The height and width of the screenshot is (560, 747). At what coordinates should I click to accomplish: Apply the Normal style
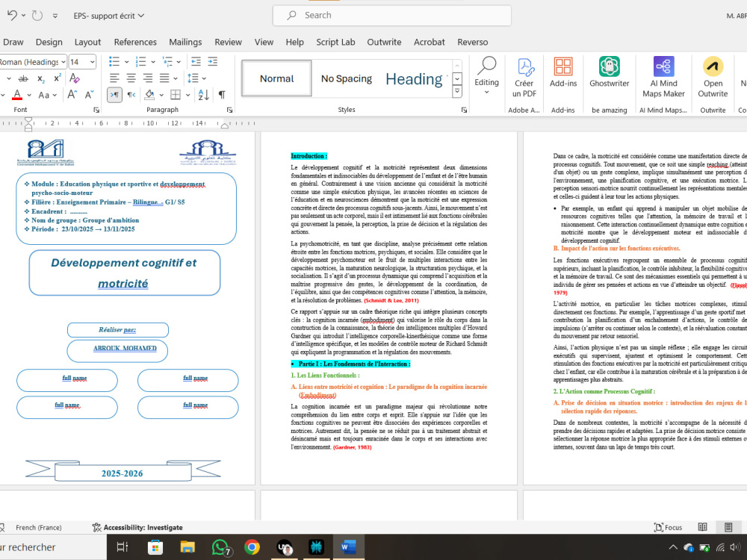pyautogui.click(x=277, y=78)
